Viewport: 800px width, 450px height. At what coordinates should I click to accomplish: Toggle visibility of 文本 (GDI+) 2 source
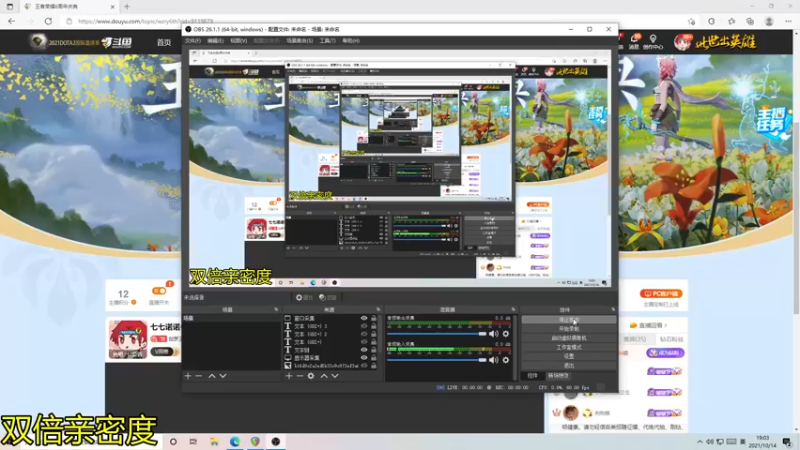364,334
